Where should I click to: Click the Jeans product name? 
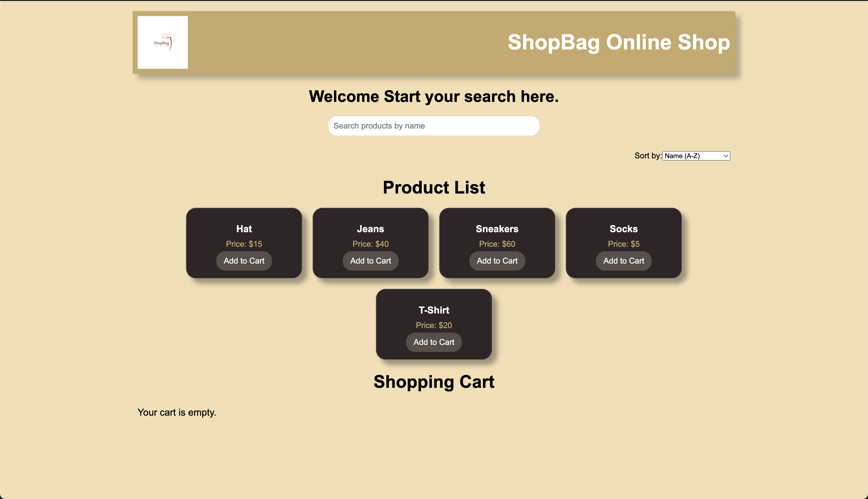(370, 229)
